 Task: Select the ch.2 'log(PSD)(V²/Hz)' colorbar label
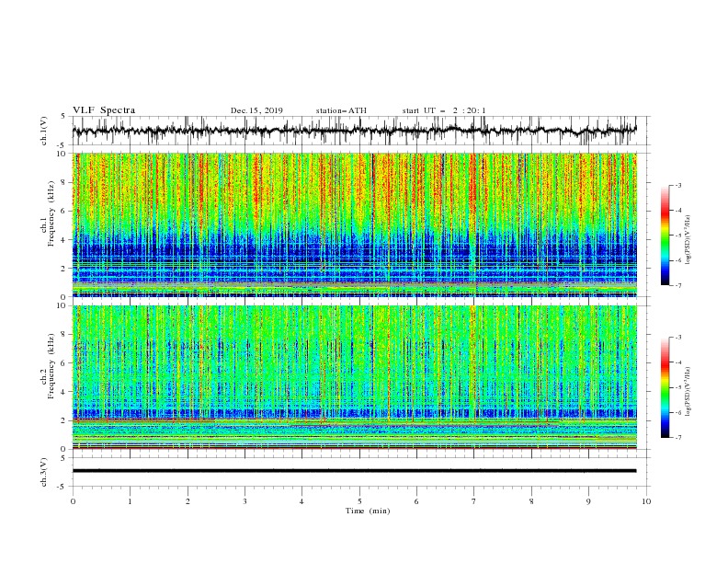click(x=688, y=391)
